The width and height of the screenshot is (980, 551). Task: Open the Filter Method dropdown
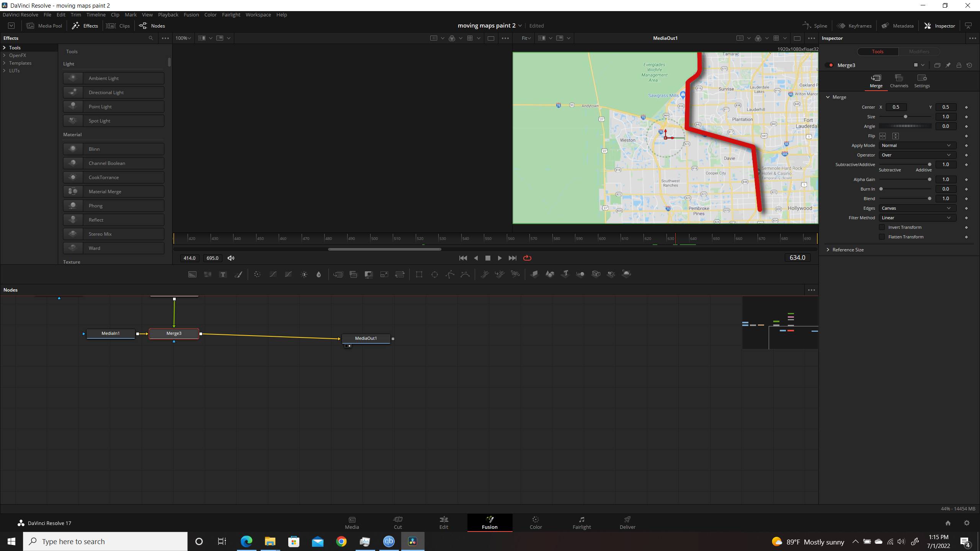point(917,218)
